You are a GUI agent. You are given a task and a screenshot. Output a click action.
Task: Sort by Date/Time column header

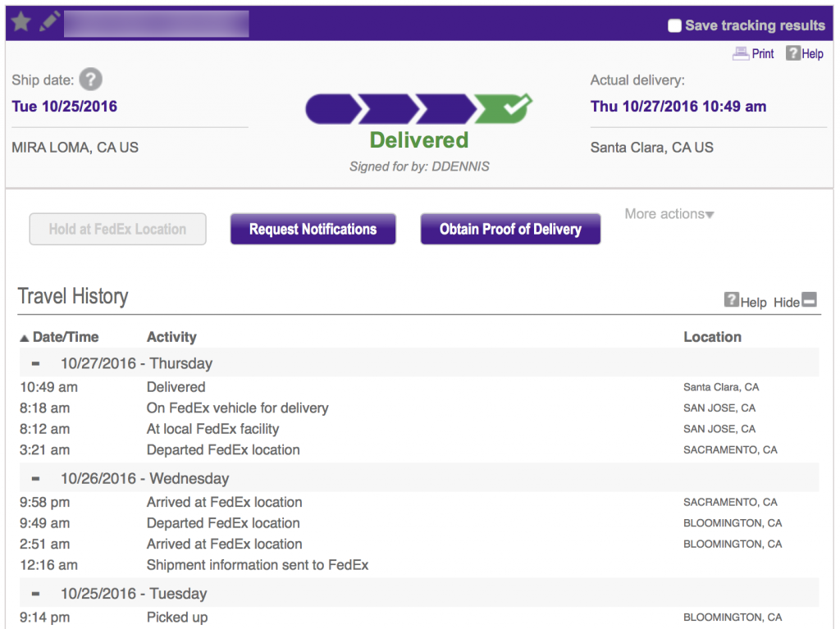(x=66, y=337)
